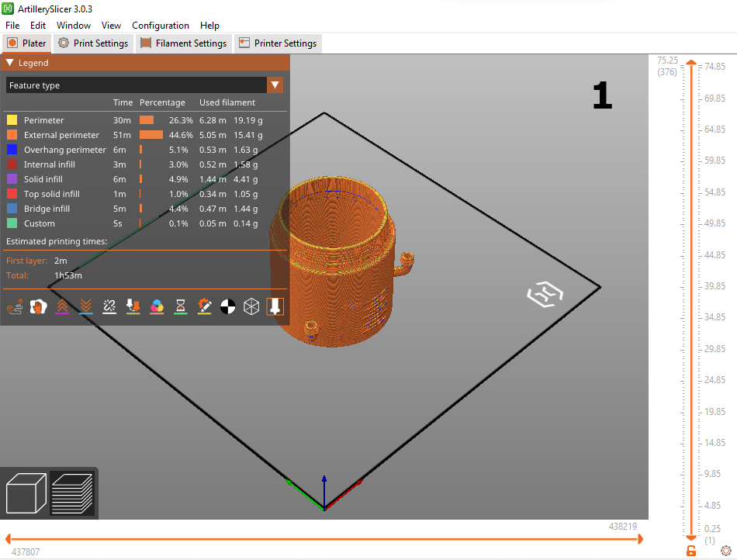
Task: Toggle Color changes circles icon
Action: (157, 307)
